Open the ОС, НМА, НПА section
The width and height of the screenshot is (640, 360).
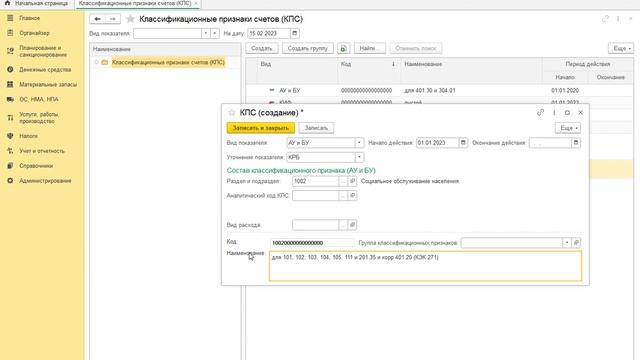38,99
